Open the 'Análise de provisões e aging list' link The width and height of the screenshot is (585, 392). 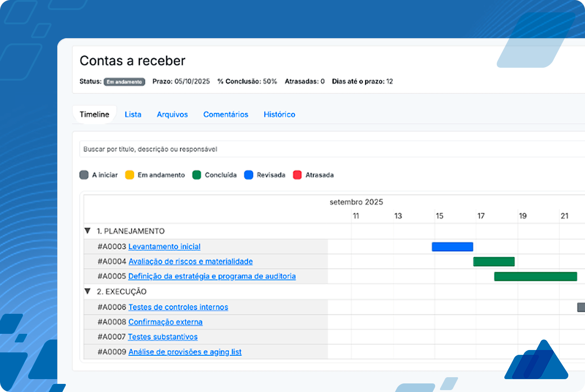[x=184, y=352]
